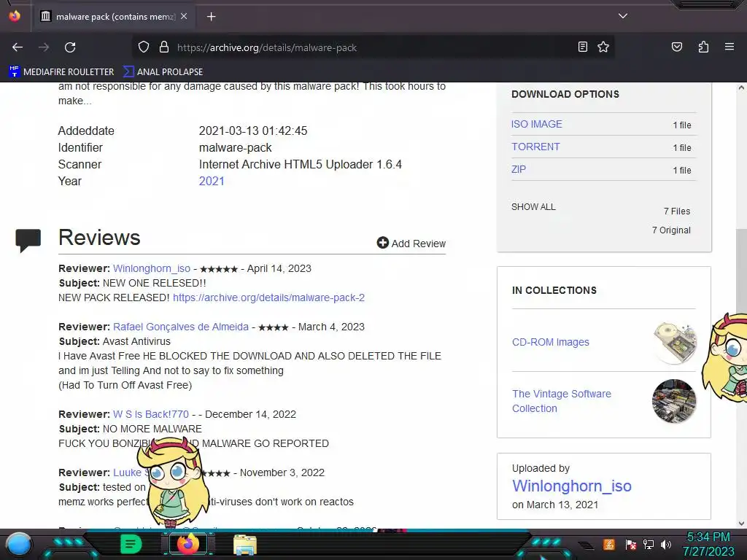Image resolution: width=747 pixels, height=560 pixels.
Task: Open the extensions puzzle icon
Action: [703, 47]
